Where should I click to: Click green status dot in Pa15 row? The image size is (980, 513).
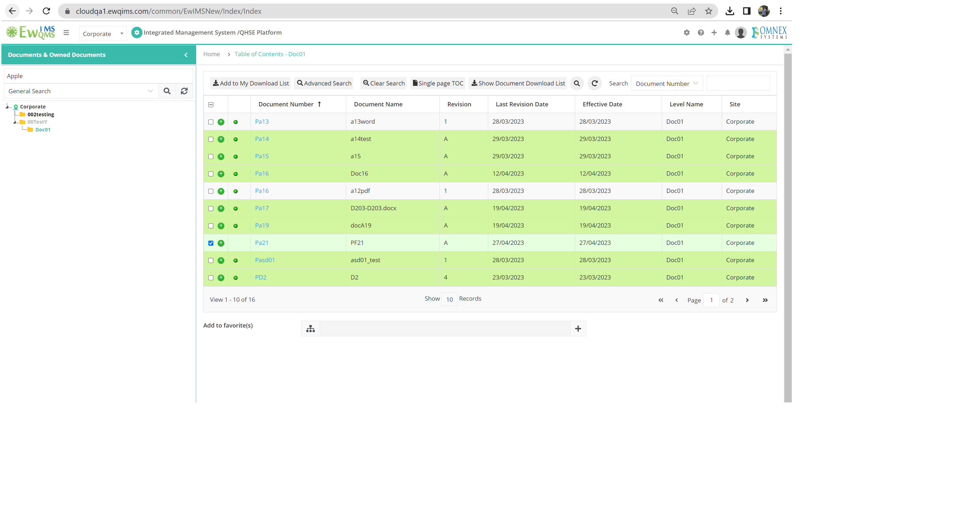click(236, 157)
